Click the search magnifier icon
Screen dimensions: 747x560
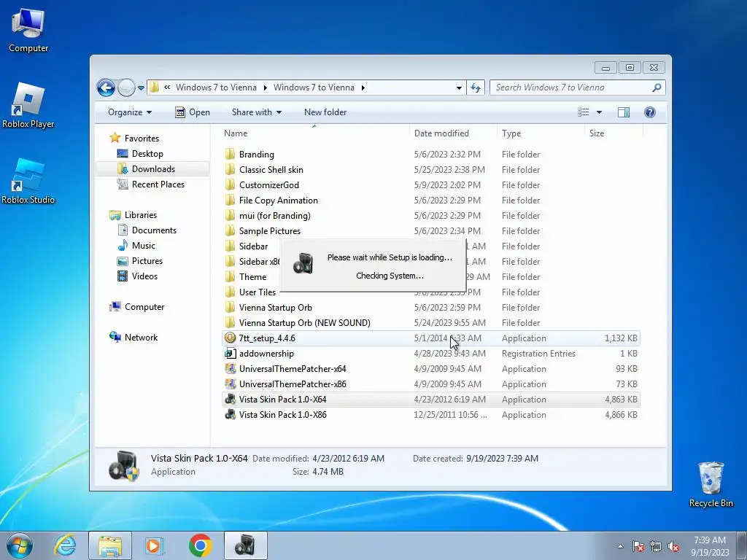pos(657,87)
